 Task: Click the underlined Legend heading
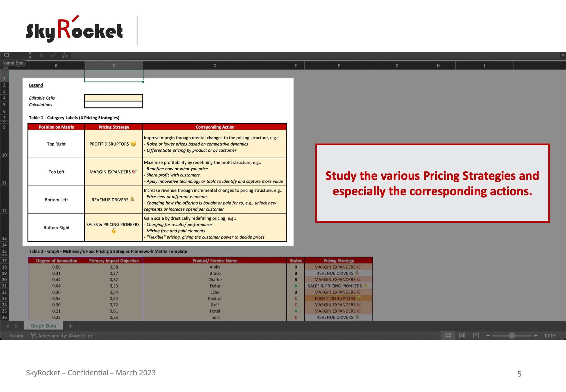point(36,85)
